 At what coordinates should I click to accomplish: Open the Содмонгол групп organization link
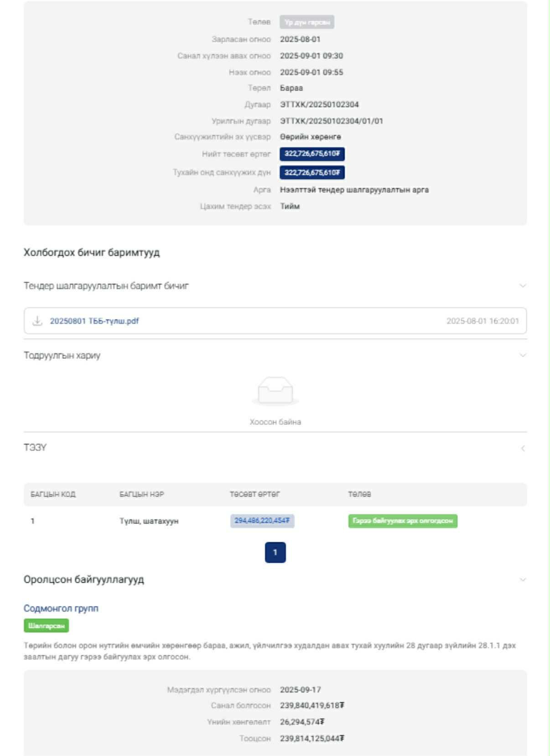pyautogui.click(x=61, y=608)
